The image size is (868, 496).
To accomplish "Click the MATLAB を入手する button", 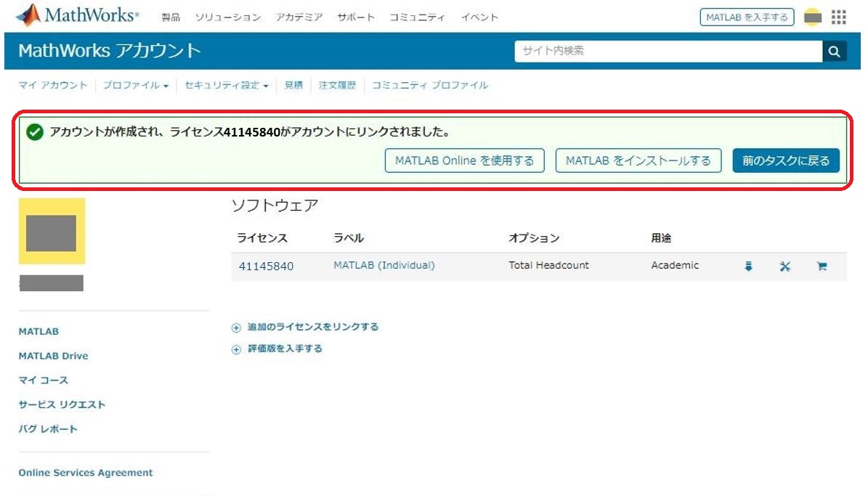I will pyautogui.click(x=747, y=17).
